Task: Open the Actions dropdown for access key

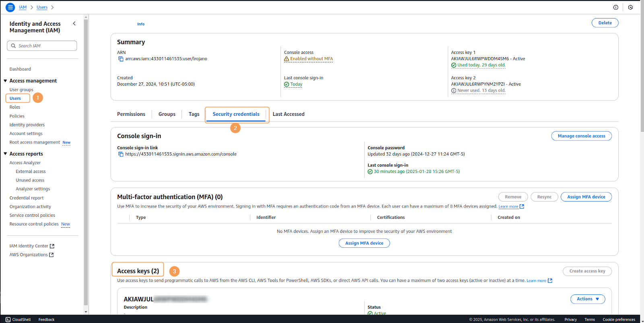Action: pos(588,299)
